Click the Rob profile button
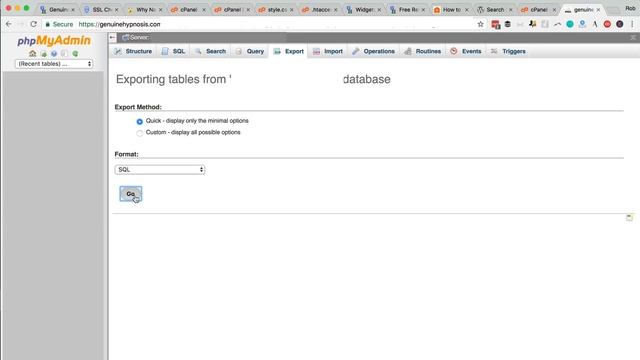Viewport: 640px width, 360px height. [631, 8]
